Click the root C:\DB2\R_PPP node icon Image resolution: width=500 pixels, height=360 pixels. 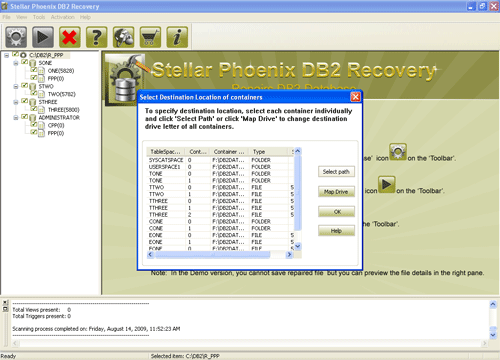[23, 55]
